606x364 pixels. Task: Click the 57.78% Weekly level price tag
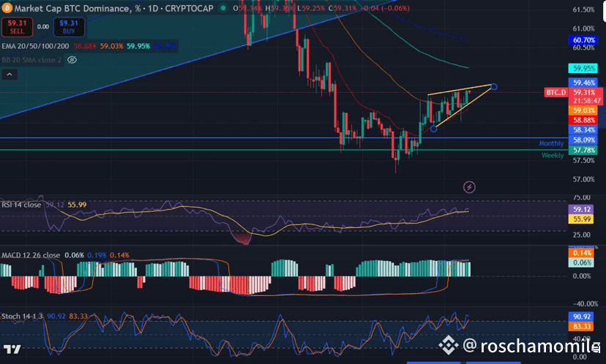click(x=583, y=150)
